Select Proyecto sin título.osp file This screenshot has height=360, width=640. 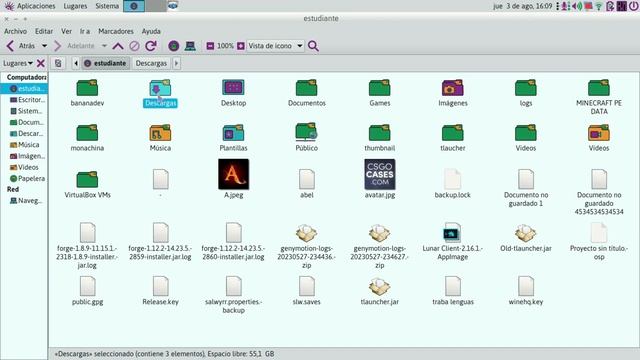(x=599, y=242)
